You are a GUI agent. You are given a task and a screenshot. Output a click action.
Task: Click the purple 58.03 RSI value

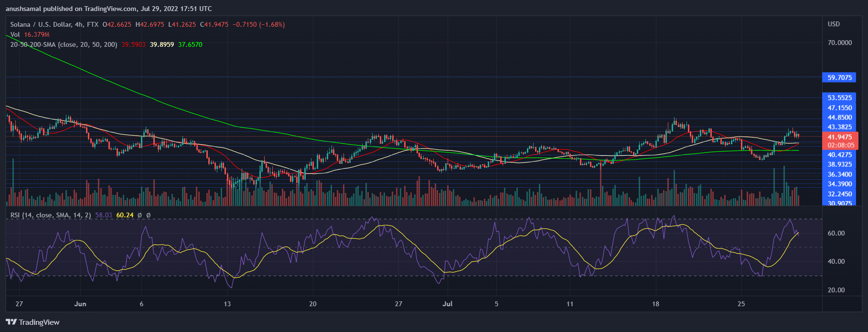[103, 215]
